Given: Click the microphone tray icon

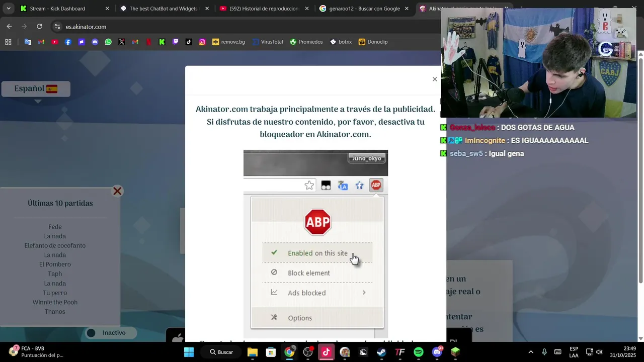Looking at the screenshot, I should [x=544, y=352].
